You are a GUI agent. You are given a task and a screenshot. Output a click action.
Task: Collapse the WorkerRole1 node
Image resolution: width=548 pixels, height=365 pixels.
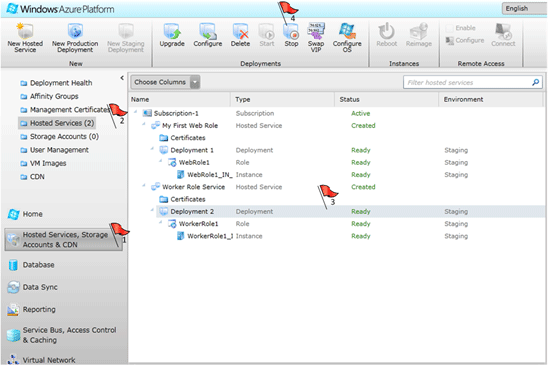click(160, 222)
